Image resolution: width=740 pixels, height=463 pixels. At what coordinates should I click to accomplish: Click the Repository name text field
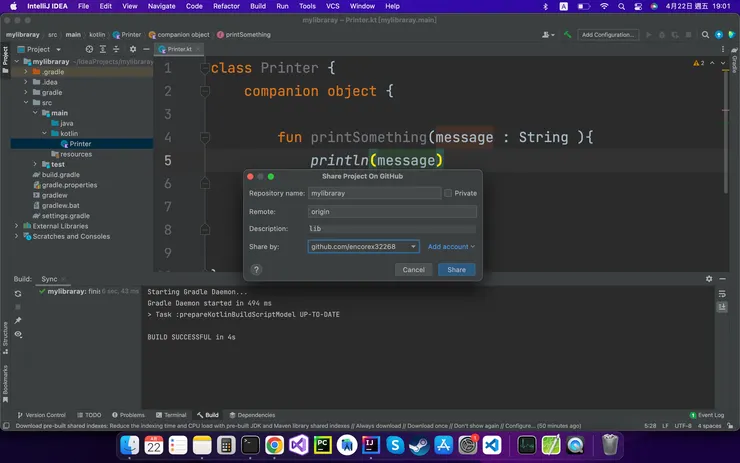[x=374, y=193]
